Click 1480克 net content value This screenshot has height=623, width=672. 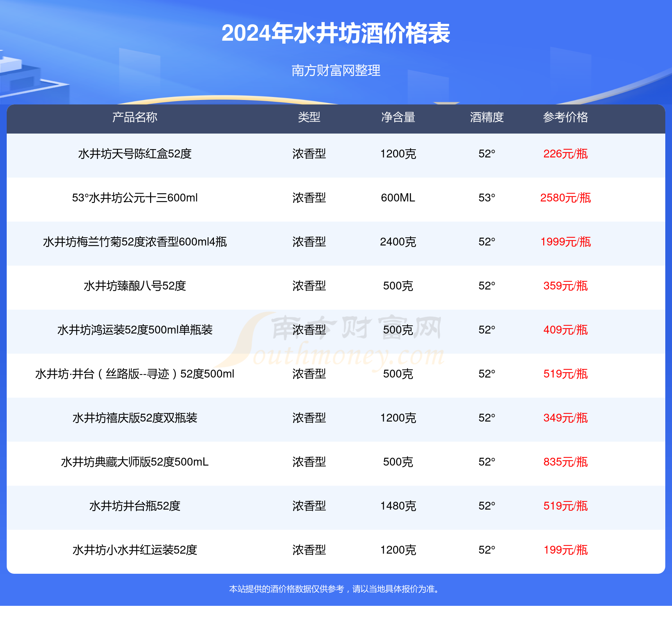click(398, 506)
